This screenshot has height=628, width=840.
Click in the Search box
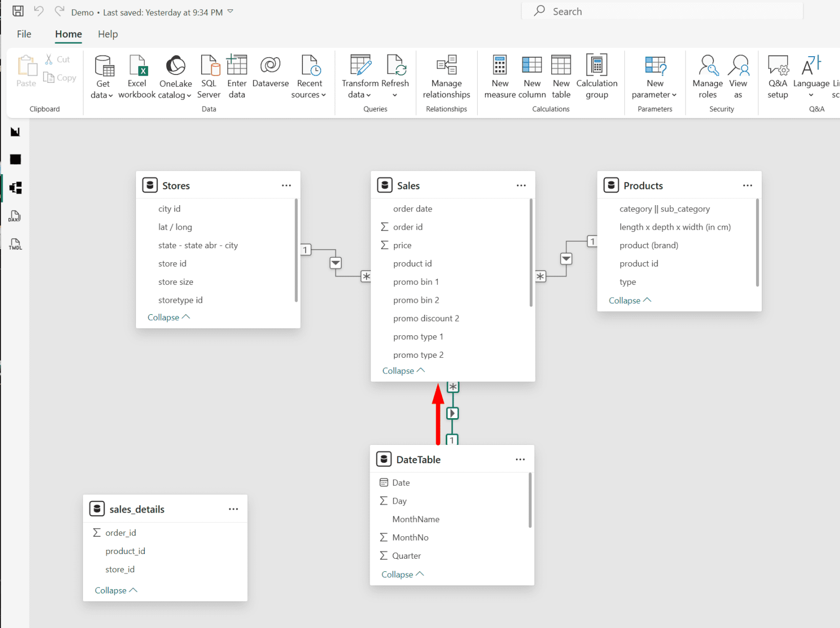667,12
